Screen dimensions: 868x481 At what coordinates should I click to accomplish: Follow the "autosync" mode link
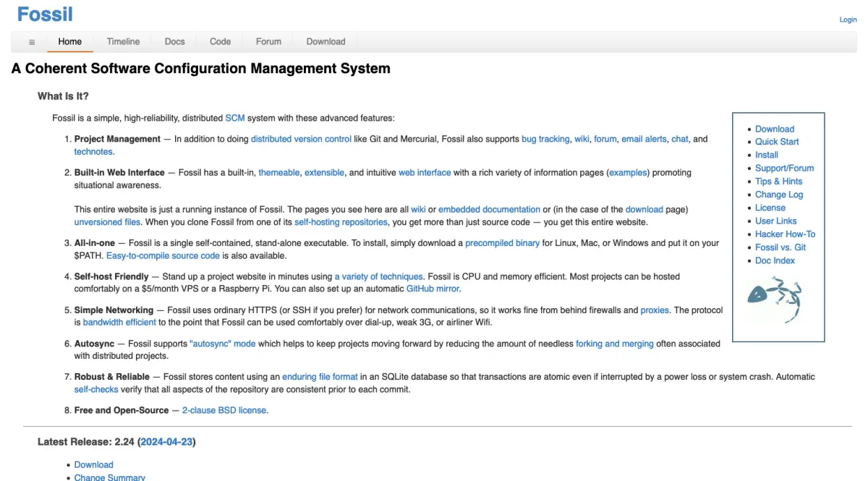point(223,344)
